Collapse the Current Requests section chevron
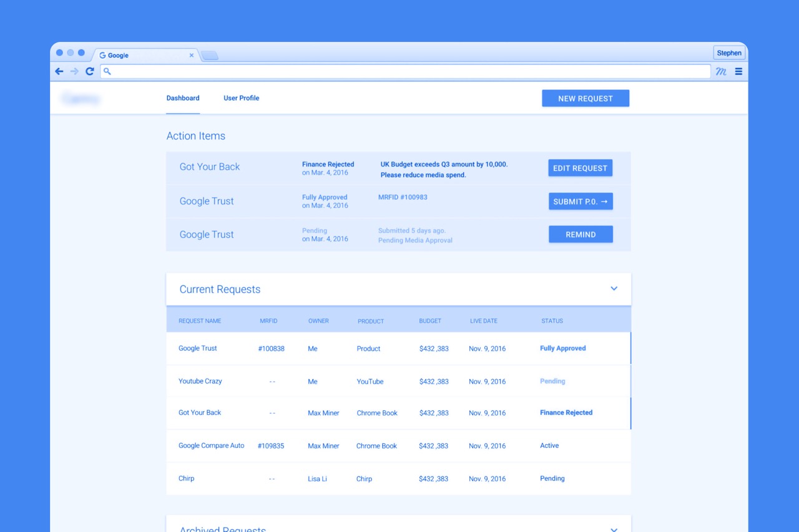The width and height of the screenshot is (799, 532). pos(614,289)
